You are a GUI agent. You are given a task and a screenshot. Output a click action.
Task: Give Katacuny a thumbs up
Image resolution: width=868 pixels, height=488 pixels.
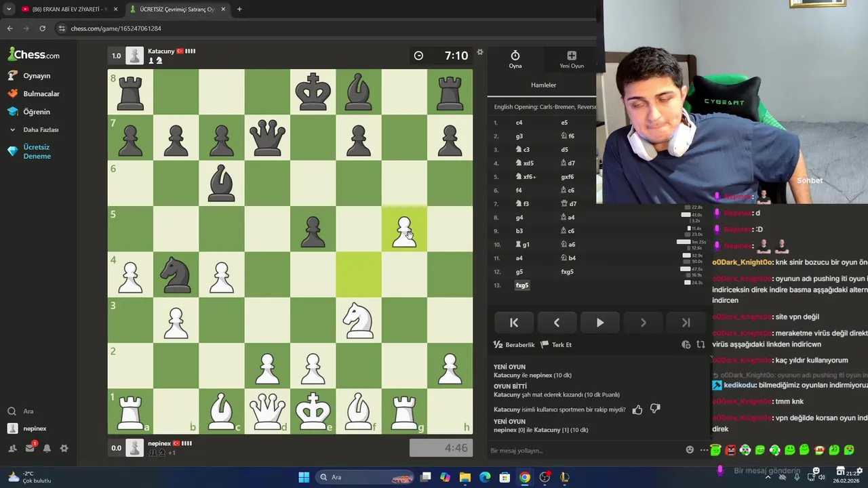pos(637,409)
